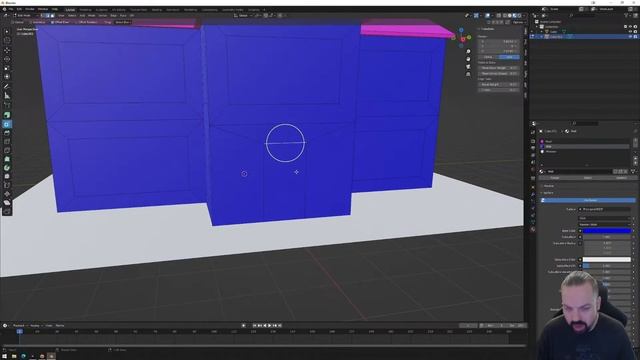Click the Subsurface value slider
The height and width of the screenshot is (360, 640).
(x=607, y=237)
